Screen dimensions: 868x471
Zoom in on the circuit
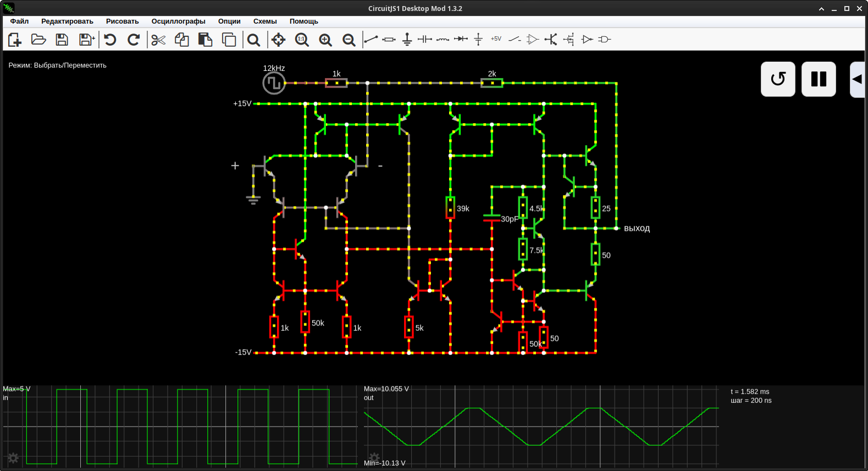point(325,40)
